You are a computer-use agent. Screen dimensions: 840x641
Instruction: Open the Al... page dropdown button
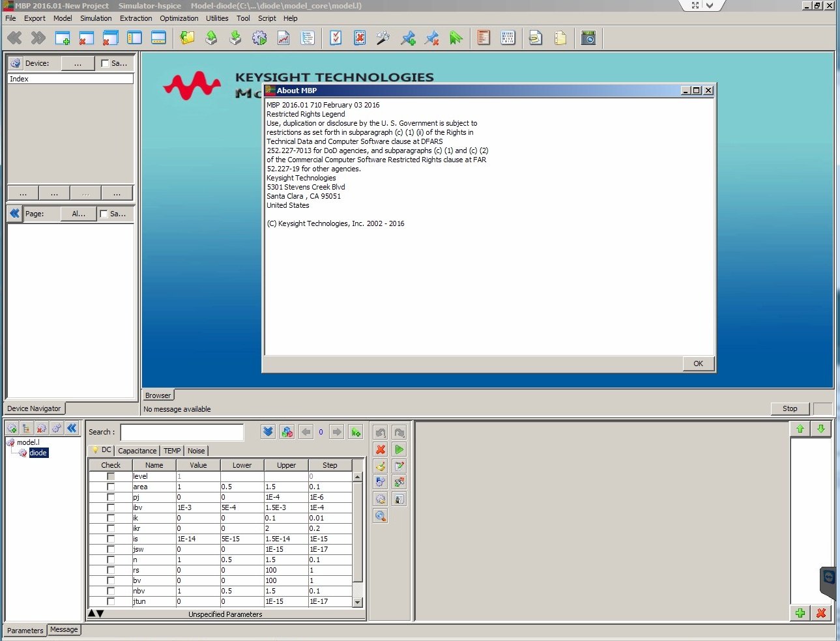78,214
